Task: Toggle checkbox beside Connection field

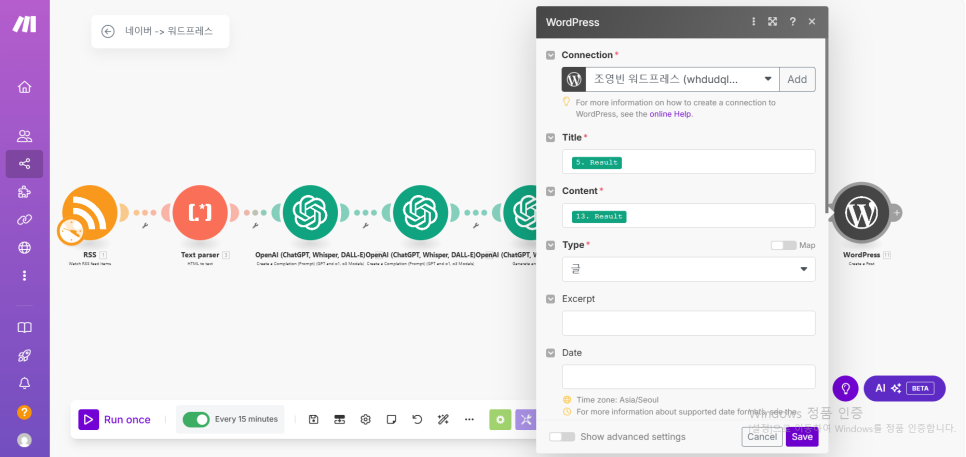Action: click(551, 55)
